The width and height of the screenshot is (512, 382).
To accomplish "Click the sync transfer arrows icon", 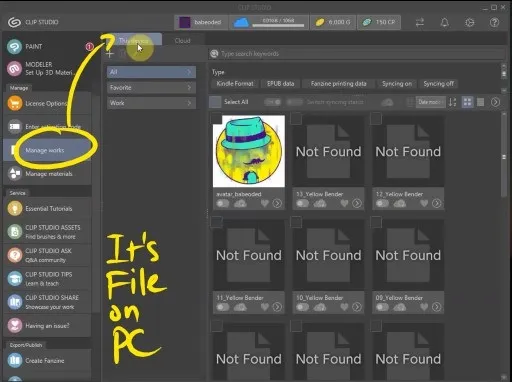I will (420, 22).
